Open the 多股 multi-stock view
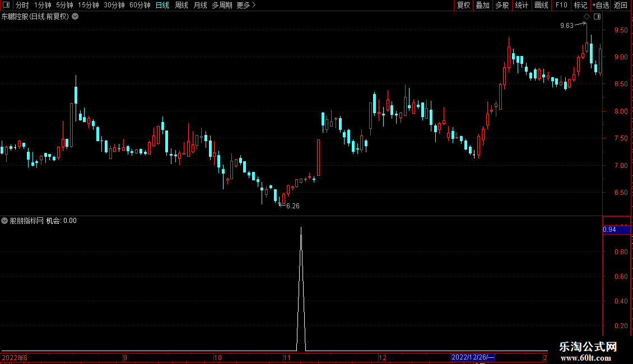 (502, 5)
